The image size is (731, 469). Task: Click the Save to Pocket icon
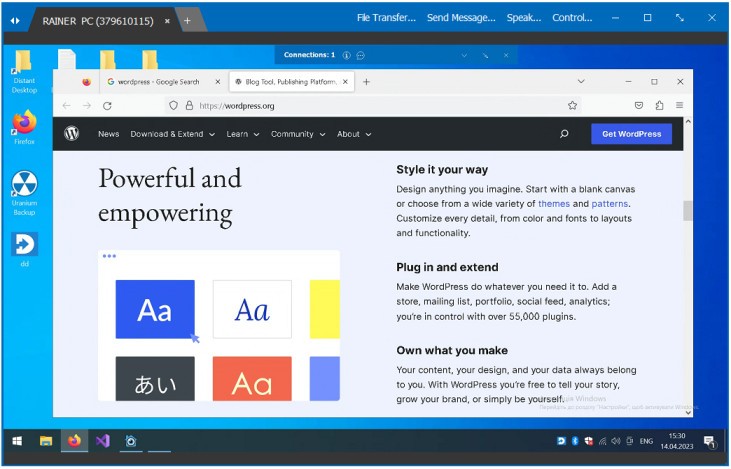coord(639,105)
